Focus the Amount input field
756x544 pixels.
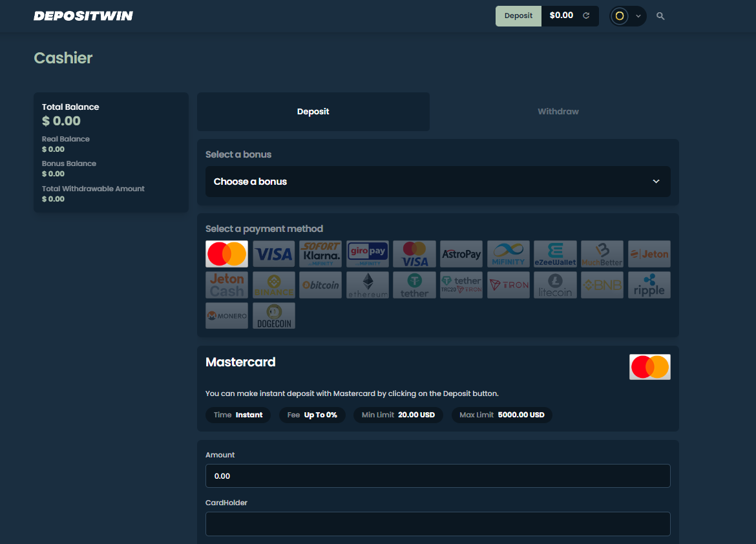coord(438,476)
